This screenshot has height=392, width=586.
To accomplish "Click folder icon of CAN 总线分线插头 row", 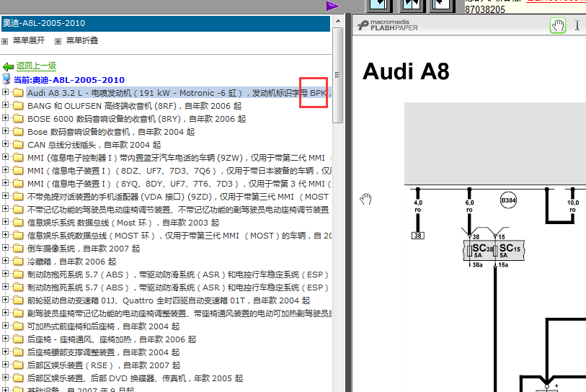I will [x=18, y=145].
